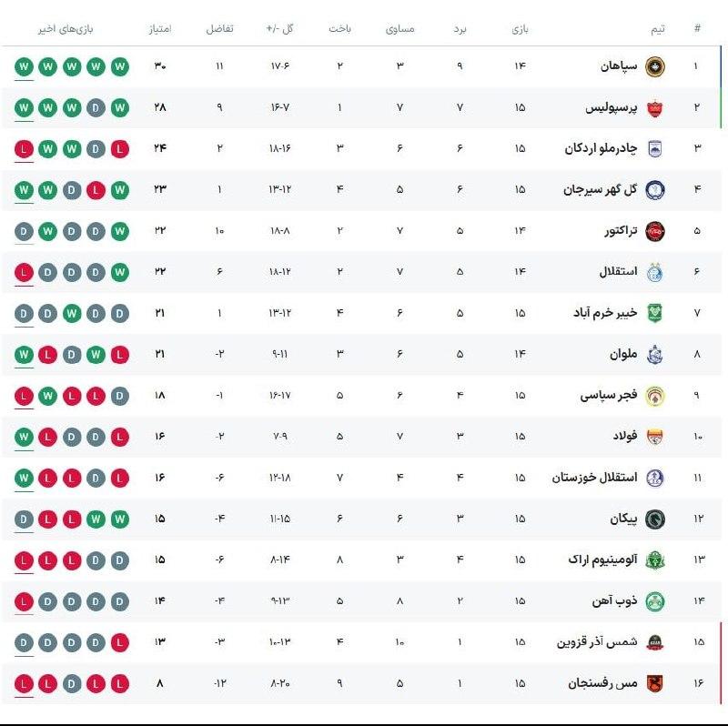Click the تفاضل (goal difference) column header
This screenshot has height=726, width=728.
(x=219, y=28)
